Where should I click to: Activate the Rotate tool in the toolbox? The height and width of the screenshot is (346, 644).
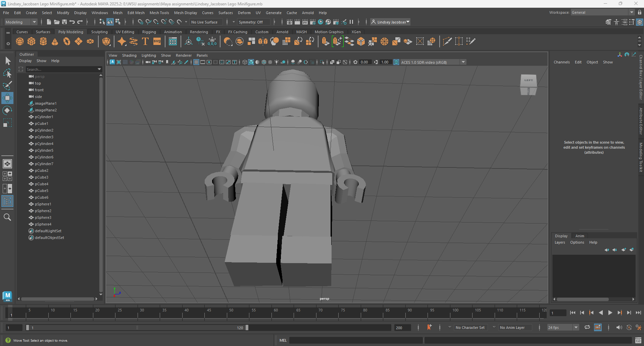click(x=7, y=110)
